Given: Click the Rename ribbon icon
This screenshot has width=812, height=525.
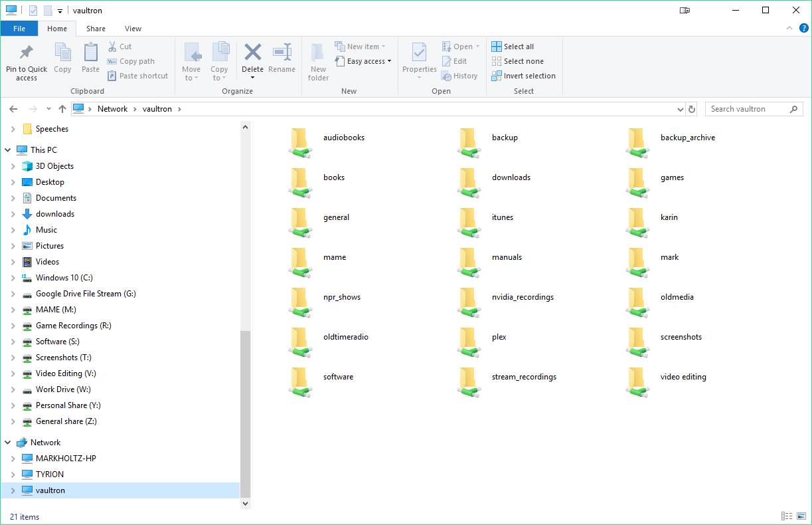Looking at the screenshot, I should pyautogui.click(x=282, y=52).
